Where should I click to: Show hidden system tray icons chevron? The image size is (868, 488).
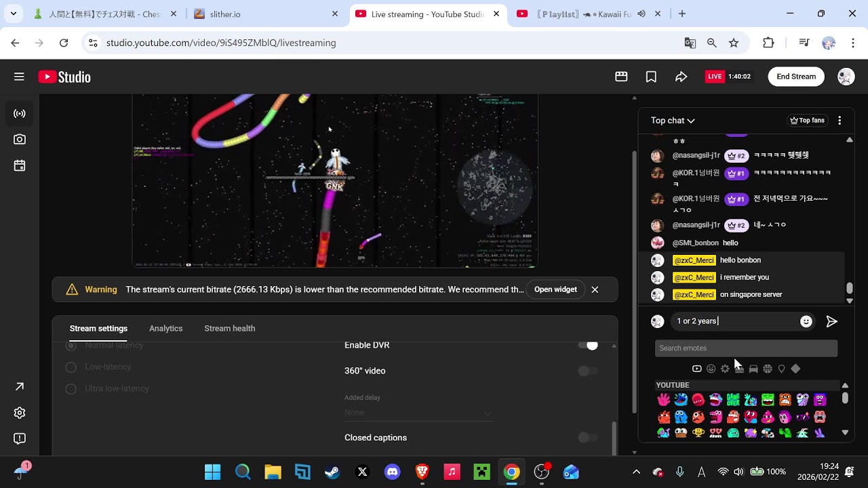636,472
